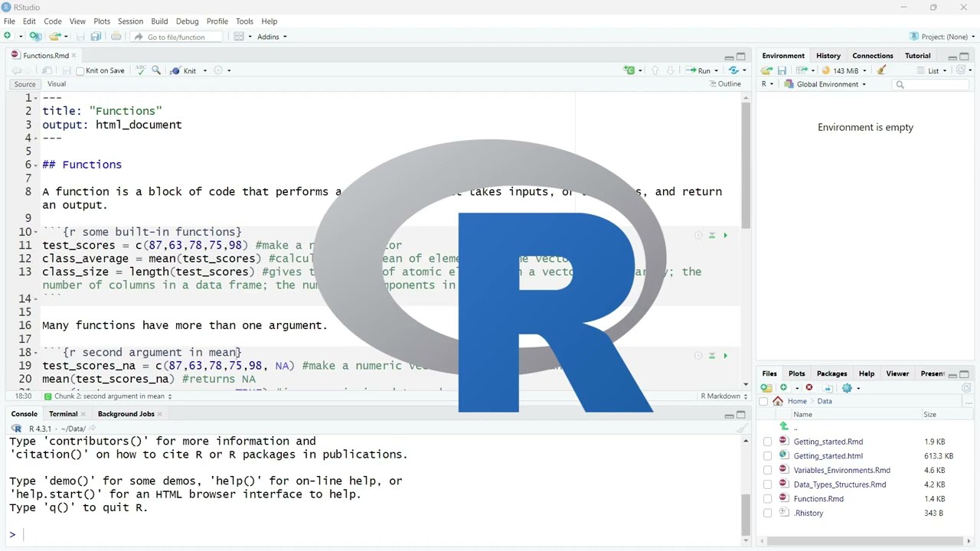Open the Debug menu
This screenshot has height=551, width=980.
point(187,21)
